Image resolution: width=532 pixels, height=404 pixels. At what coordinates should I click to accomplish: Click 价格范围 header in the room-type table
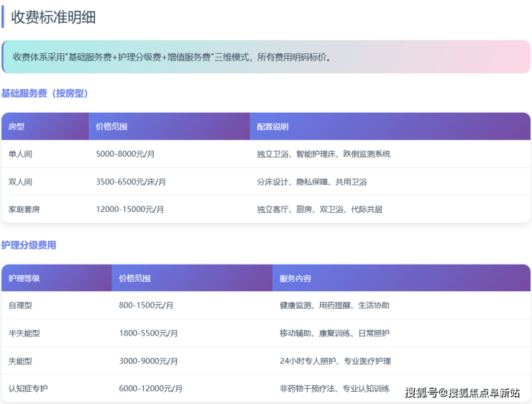pos(111,127)
